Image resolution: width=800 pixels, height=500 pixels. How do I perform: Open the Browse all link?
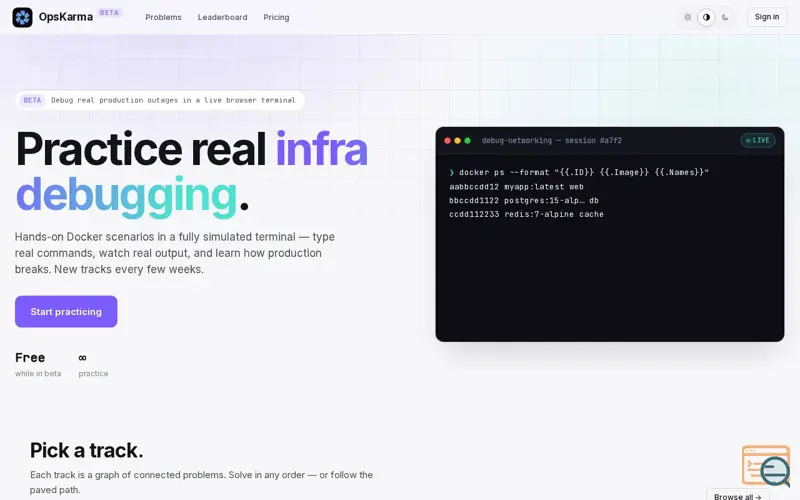click(x=738, y=496)
